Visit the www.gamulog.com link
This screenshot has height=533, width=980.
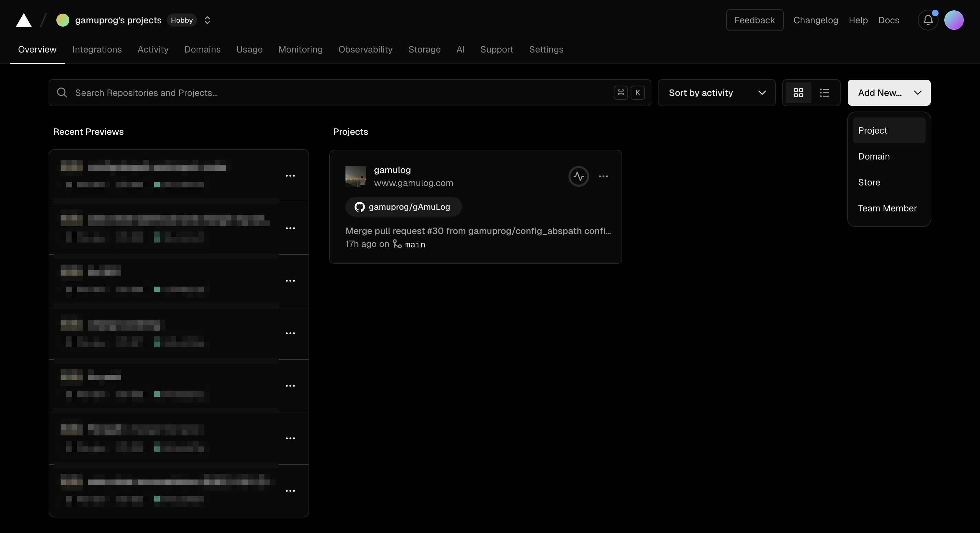click(414, 183)
